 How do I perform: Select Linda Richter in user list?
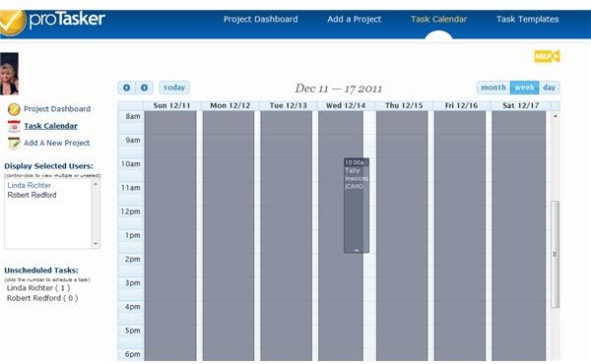[x=29, y=185]
